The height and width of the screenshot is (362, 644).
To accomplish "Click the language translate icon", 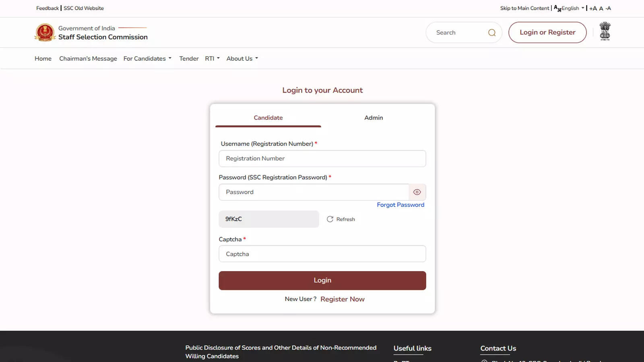I will tap(557, 8).
